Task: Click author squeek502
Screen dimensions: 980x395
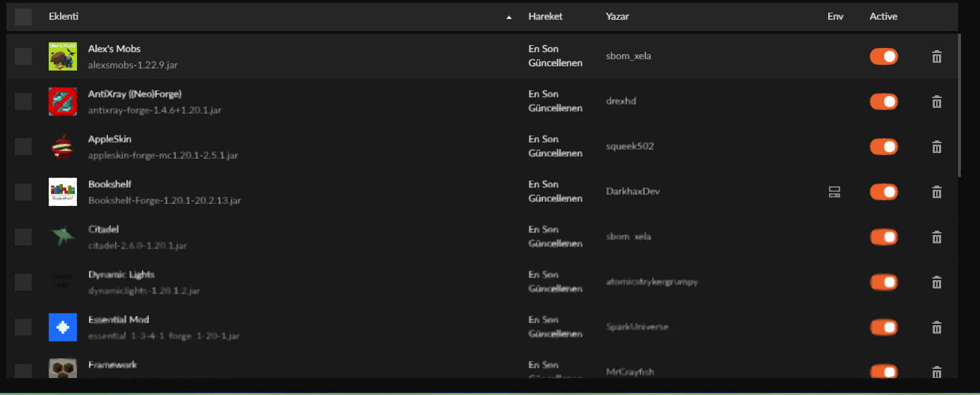Action: pyautogui.click(x=630, y=146)
